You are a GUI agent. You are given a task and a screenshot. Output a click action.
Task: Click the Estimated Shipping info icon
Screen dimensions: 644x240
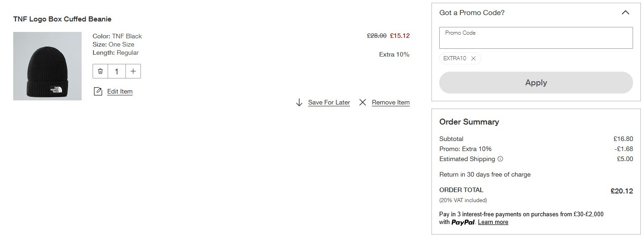[500, 159]
